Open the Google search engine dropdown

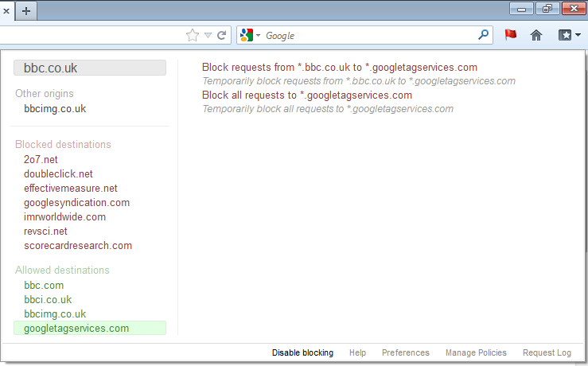[250, 35]
